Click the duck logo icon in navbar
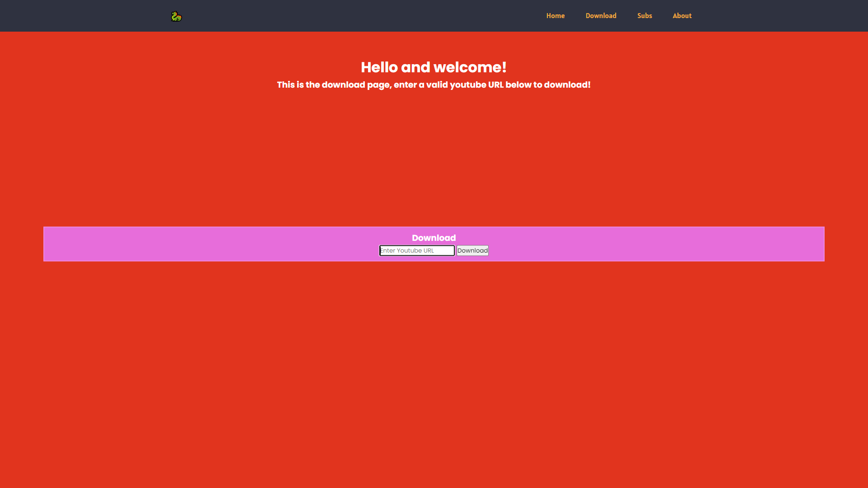868x488 pixels. click(x=176, y=16)
